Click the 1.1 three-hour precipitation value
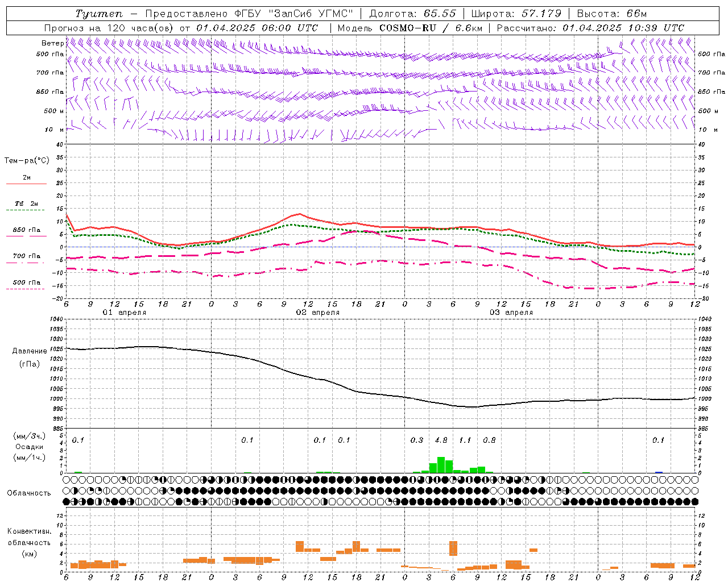This screenshot has width=728, height=582. tap(465, 440)
